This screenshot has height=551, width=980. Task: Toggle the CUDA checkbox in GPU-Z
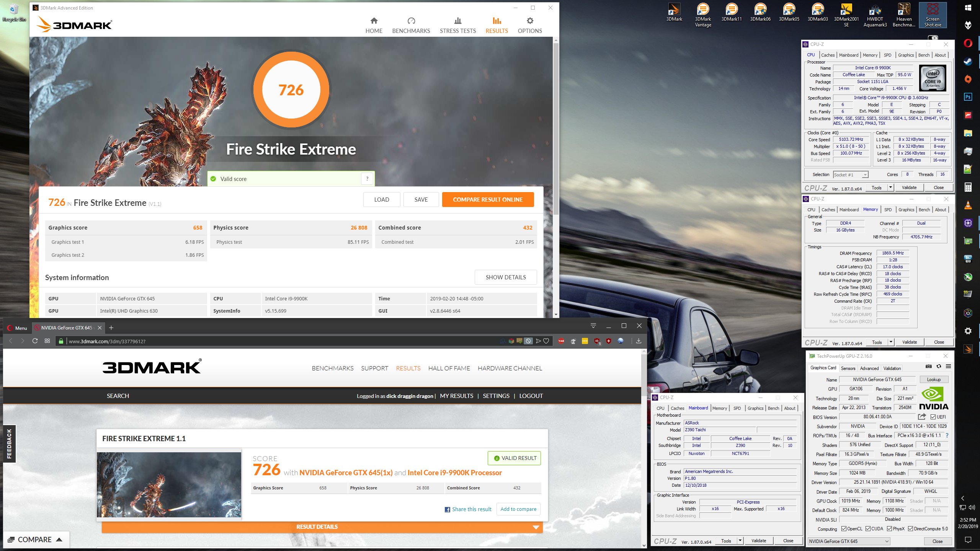[x=868, y=529]
